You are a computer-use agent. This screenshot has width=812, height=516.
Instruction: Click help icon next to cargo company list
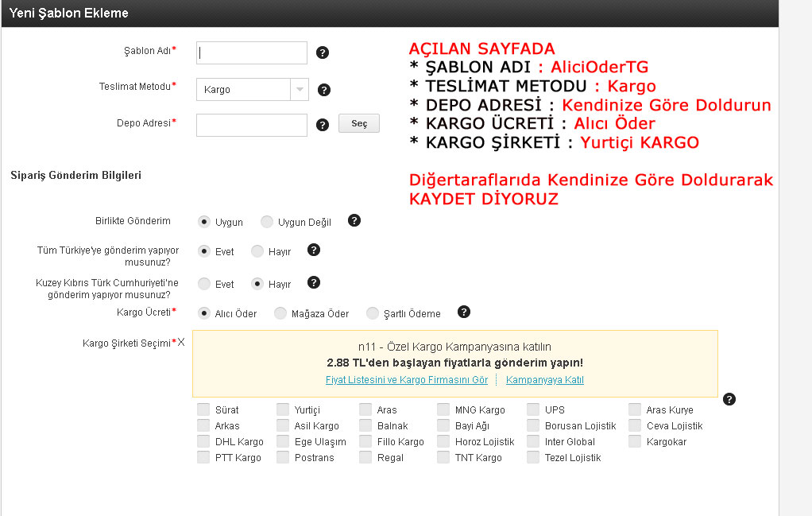(729, 399)
